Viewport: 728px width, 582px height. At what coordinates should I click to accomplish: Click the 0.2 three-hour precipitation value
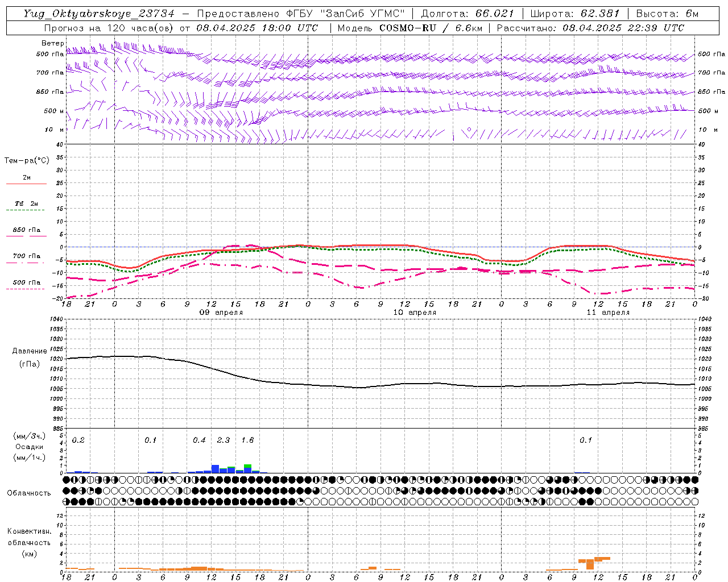[x=78, y=440]
